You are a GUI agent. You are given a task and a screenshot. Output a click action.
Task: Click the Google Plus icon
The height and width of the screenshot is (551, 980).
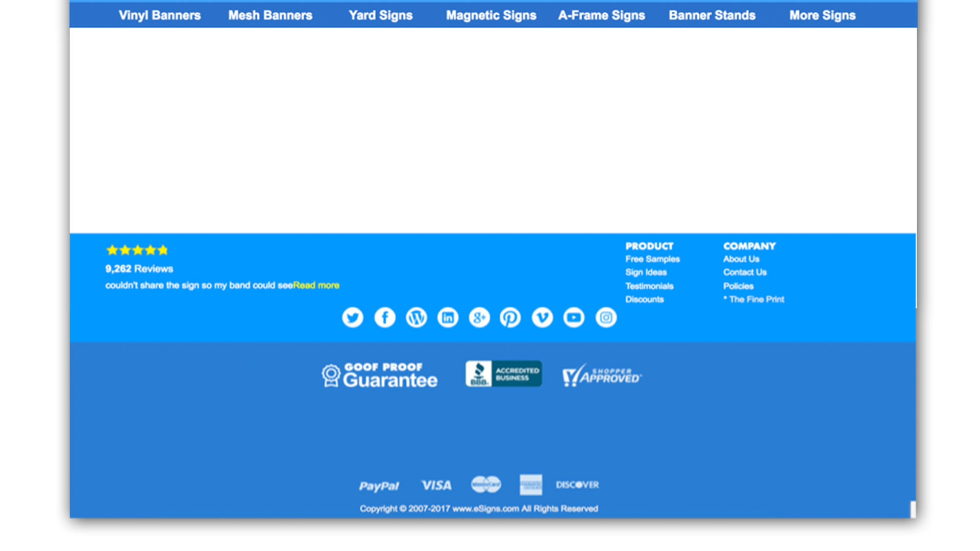click(x=479, y=317)
